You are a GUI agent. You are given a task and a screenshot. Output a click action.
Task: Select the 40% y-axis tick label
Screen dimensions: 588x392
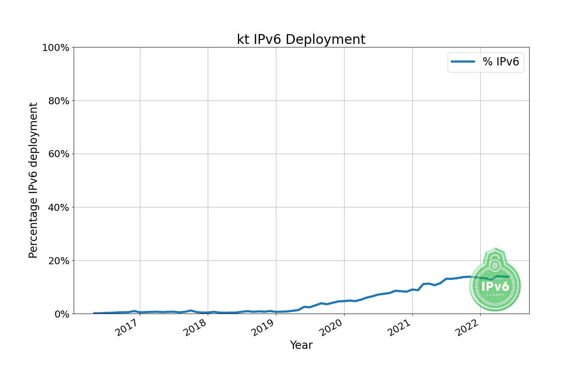pyautogui.click(x=58, y=207)
